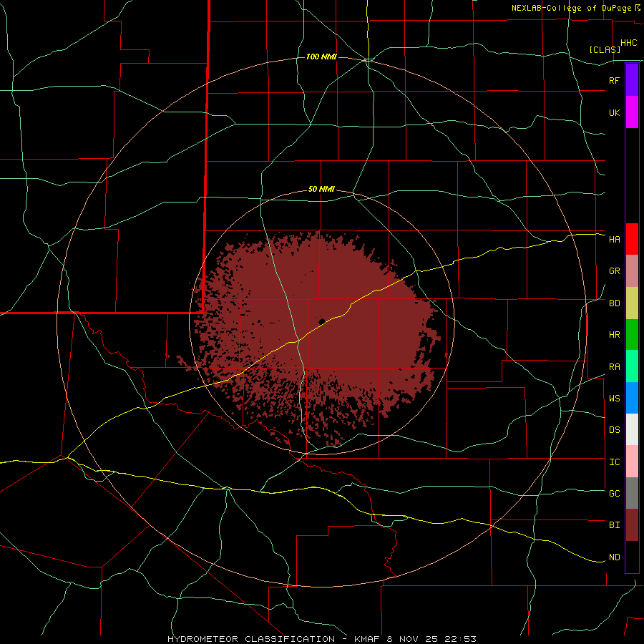Click the 'RF' legend label
The width and height of the screenshot is (644, 644).
[x=615, y=80]
